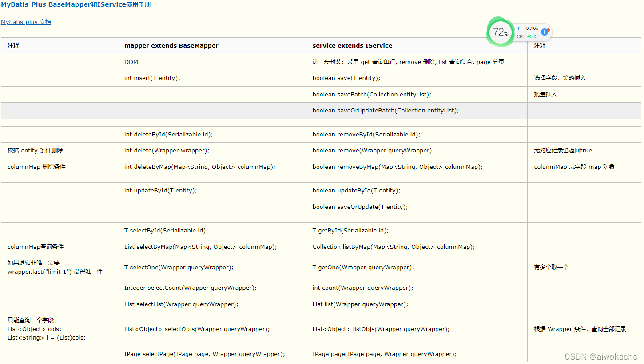Click the 'T selectOne(Wrapper queryWrapper);' cell
This screenshot has width=644, height=364.
point(179,267)
